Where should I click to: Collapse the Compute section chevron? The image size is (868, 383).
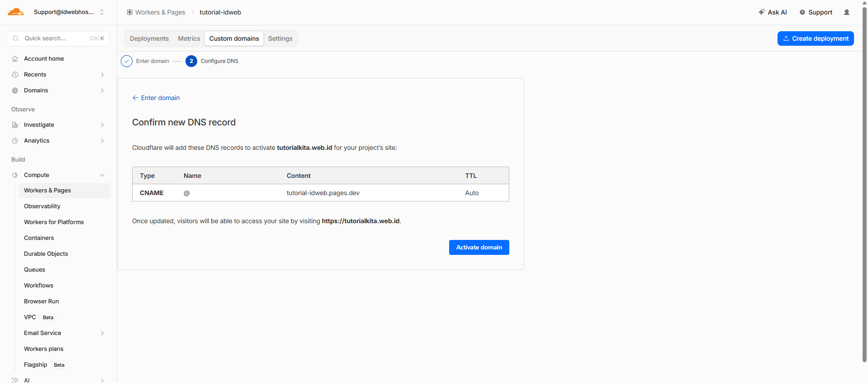102,175
